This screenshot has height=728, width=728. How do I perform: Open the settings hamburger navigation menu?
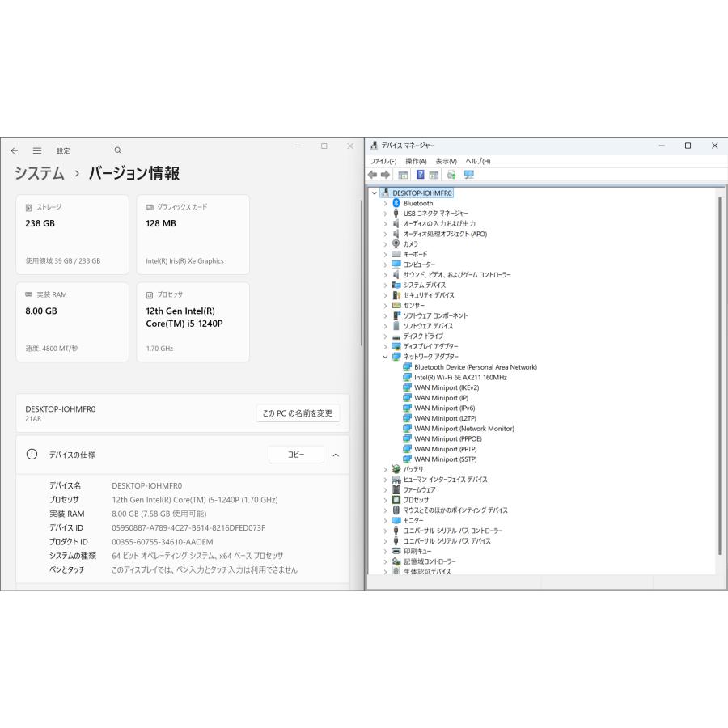click(37, 150)
